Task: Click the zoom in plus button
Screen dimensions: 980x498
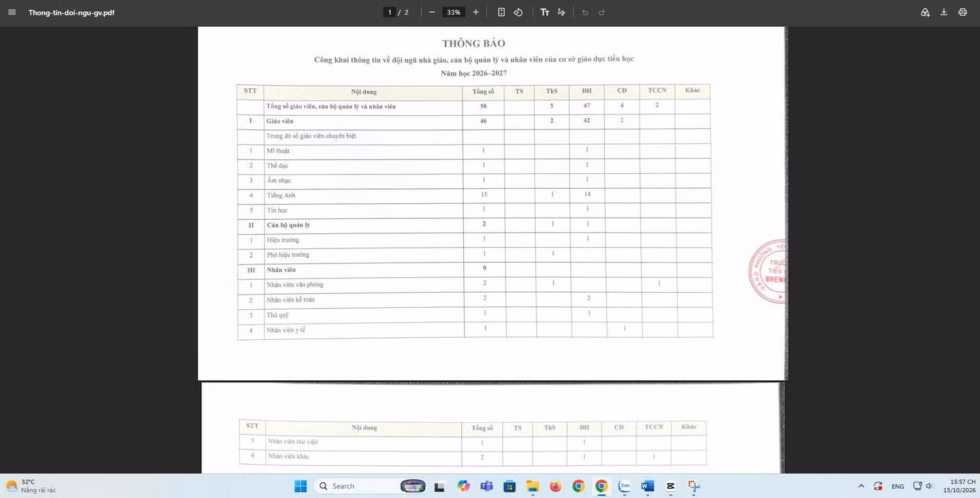Action: pyautogui.click(x=476, y=12)
